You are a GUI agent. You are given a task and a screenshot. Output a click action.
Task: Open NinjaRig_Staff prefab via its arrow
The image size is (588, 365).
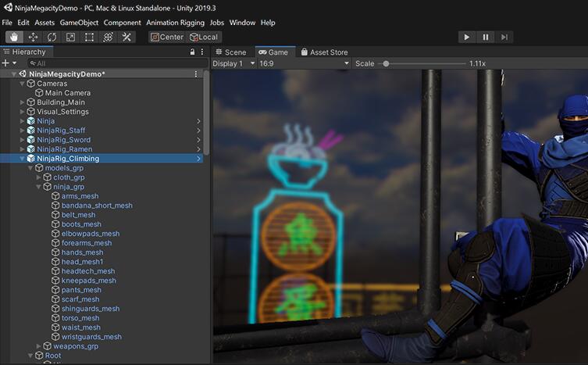(x=198, y=131)
